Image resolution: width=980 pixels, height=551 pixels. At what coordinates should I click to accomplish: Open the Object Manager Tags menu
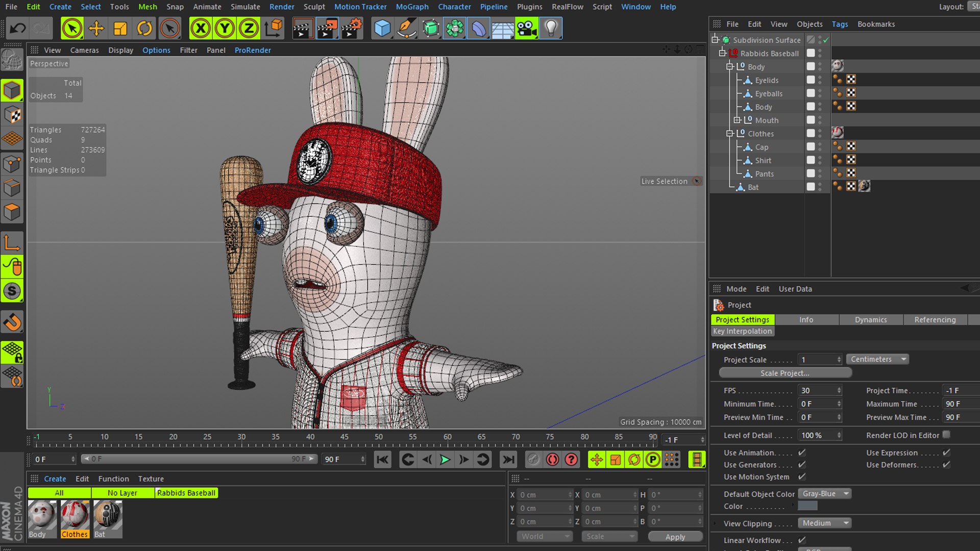840,24
